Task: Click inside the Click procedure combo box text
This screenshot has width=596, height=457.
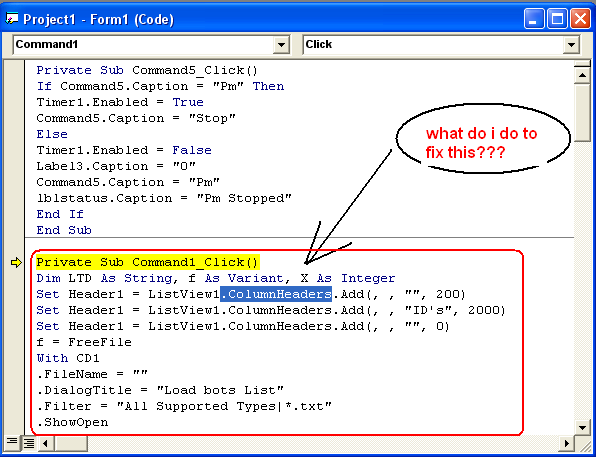Action: tap(434, 44)
